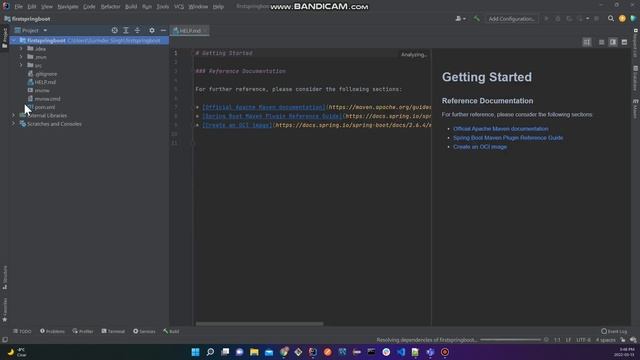Open Structure vertical side tab
The width and height of the screenshot is (640, 360).
pyautogui.click(x=4, y=278)
